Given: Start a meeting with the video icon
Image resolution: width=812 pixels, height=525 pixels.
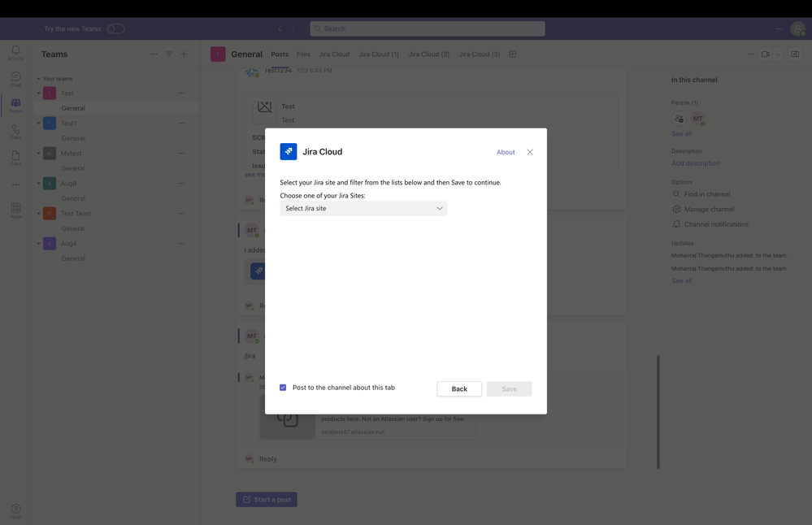Looking at the screenshot, I should pos(766,54).
